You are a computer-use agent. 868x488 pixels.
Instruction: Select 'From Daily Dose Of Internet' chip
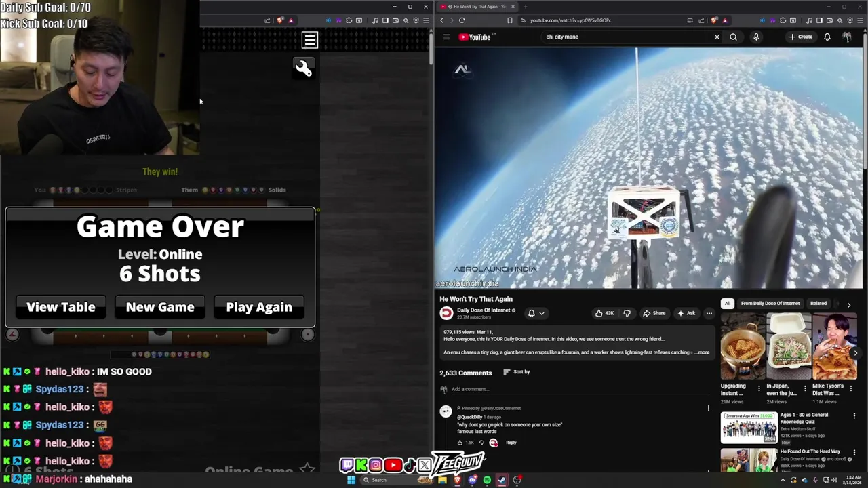pos(770,304)
